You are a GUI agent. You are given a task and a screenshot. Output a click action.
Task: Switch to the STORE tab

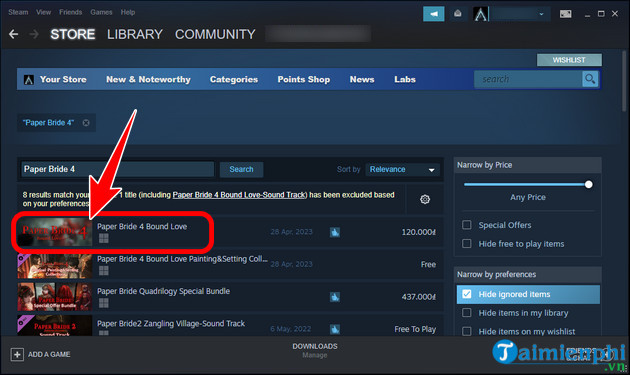click(x=73, y=35)
